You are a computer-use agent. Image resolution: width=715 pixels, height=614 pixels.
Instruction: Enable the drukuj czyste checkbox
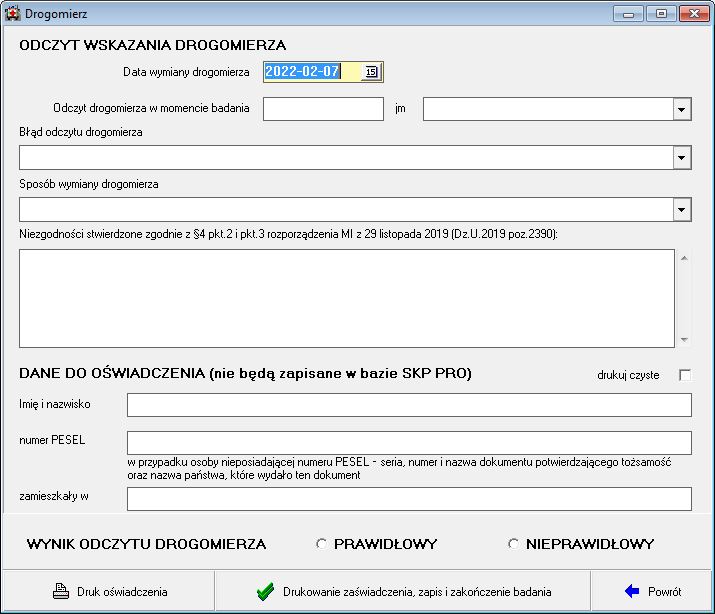tap(685, 375)
